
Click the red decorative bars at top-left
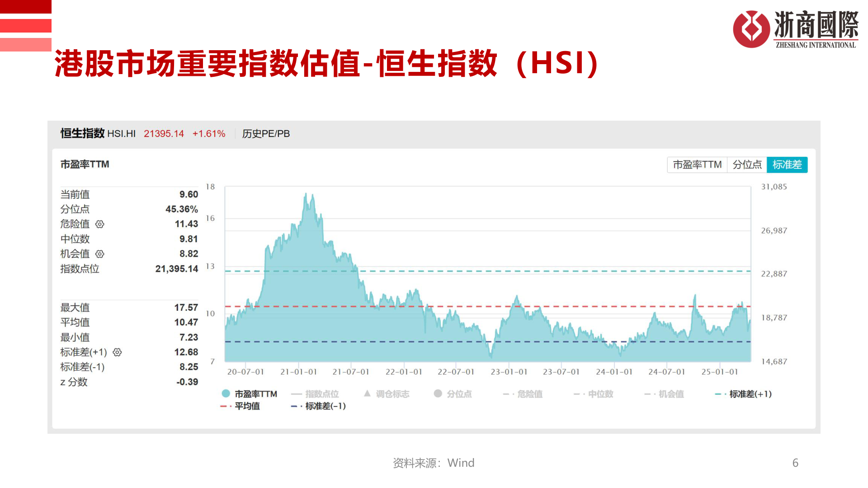coord(26,25)
